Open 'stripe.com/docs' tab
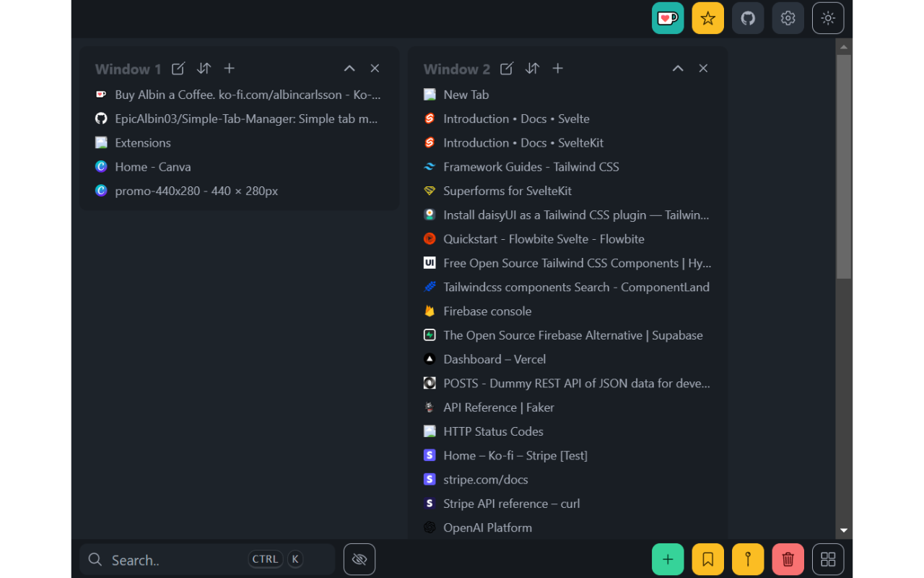The image size is (924, 578). point(567,480)
